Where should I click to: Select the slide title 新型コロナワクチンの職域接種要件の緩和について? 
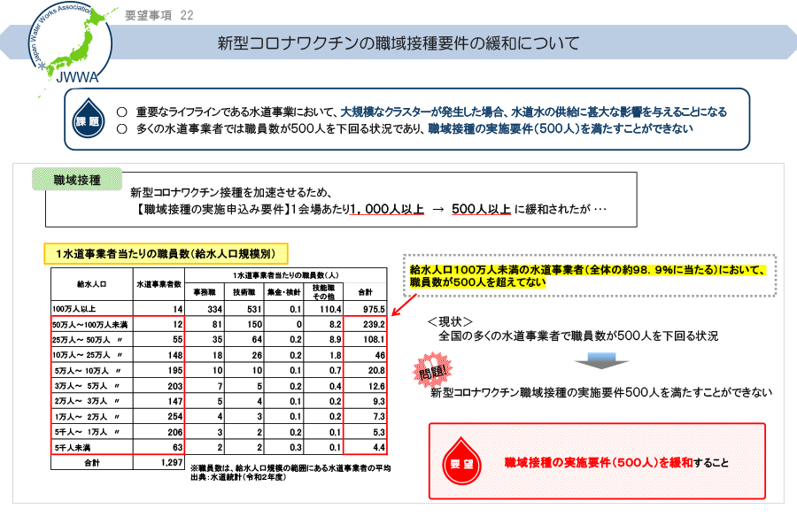[x=398, y=43]
